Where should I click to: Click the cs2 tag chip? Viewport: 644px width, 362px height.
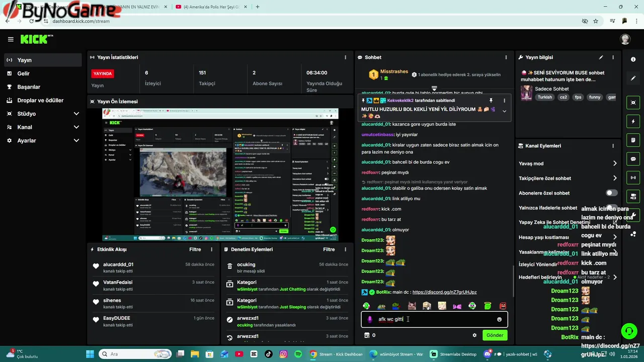coord(563,98)
